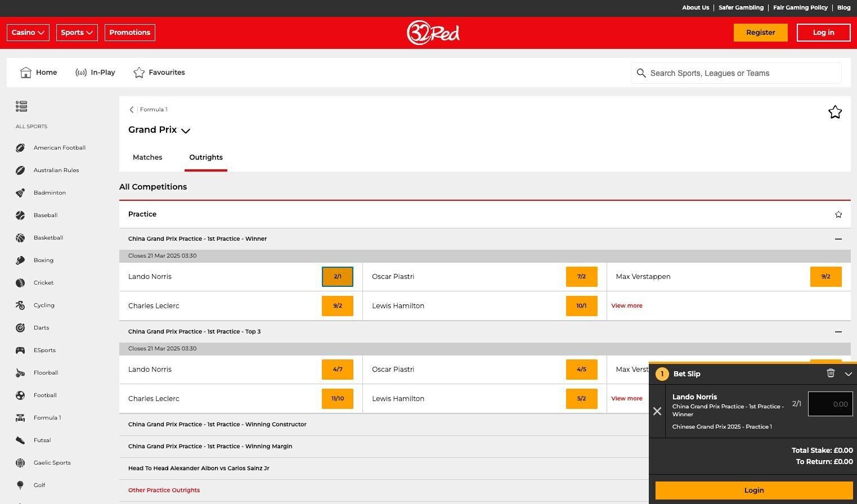Select Max Verstappen 9/2 winner odds
857x504 pixels.
pos(826,277)
